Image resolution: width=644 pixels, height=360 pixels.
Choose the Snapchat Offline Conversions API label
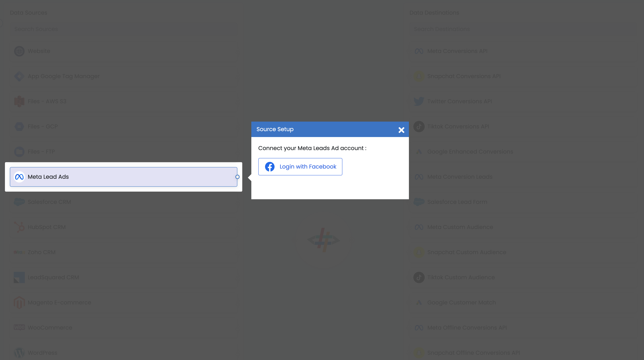coord(474,353)
